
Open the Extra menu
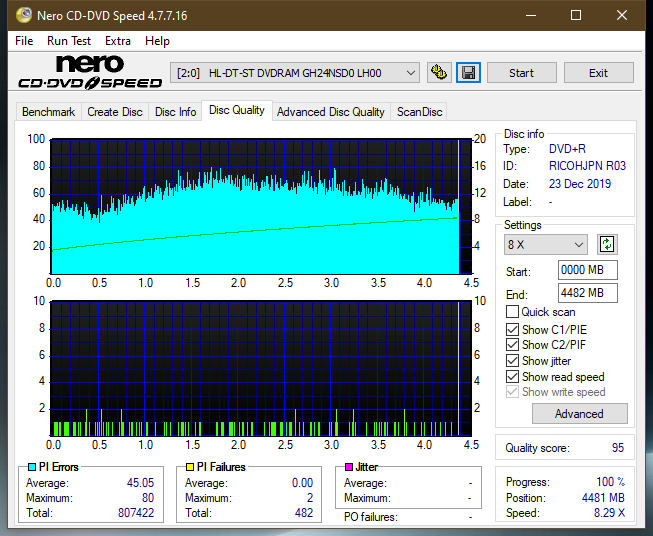[x=118, y=41]
